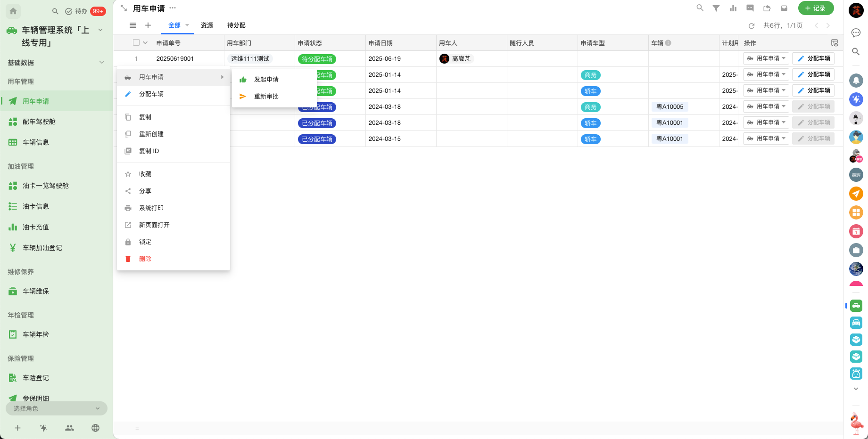The width and height of the screenshot is (868, 439).
Task: Click the home icon in the sidebar
Action: click(13, 11)
